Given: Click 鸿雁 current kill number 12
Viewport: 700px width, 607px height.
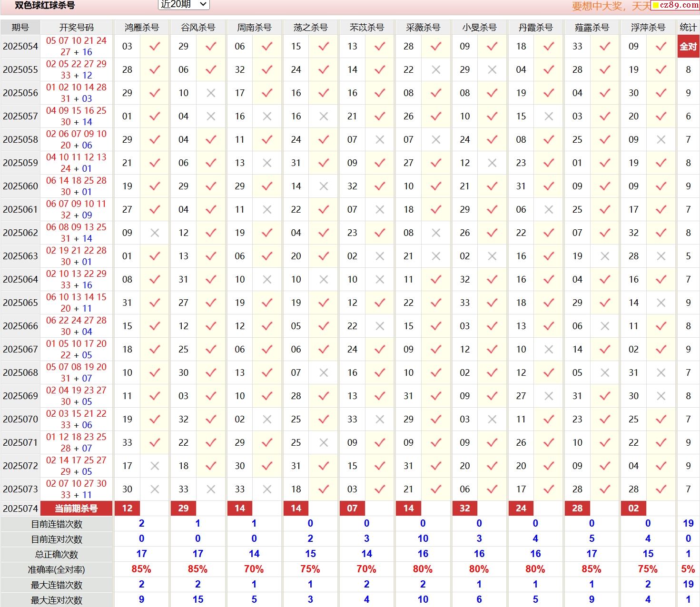Looking at the screenshot, I should [127, 509].
